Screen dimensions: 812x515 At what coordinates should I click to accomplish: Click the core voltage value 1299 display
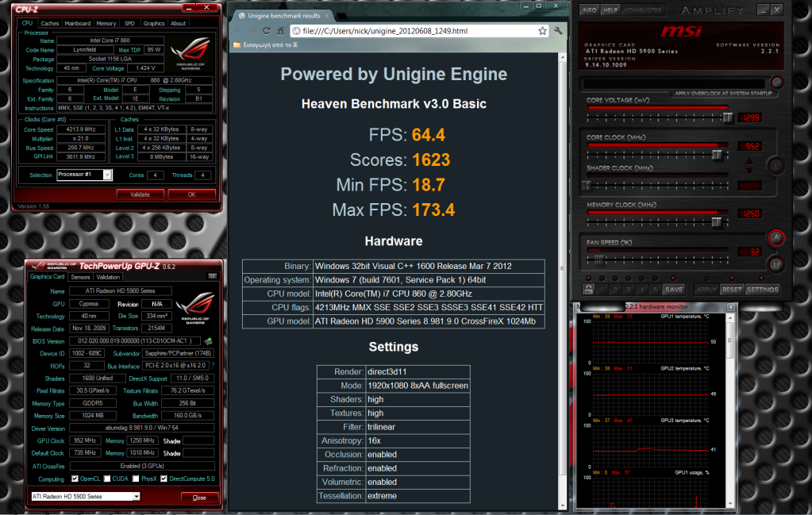pos(750,117)
